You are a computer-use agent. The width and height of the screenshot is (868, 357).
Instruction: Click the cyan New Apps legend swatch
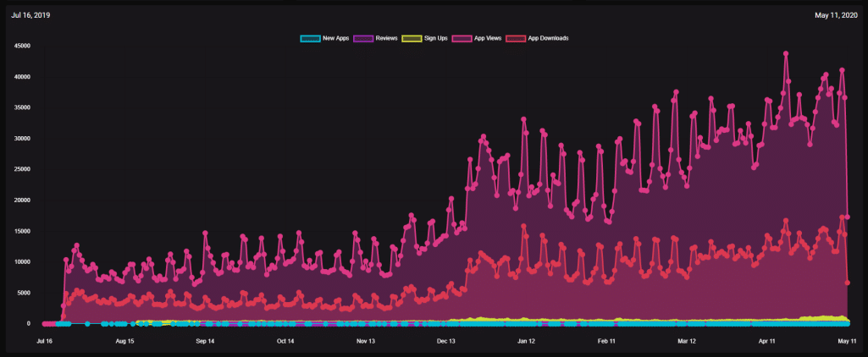310,38
